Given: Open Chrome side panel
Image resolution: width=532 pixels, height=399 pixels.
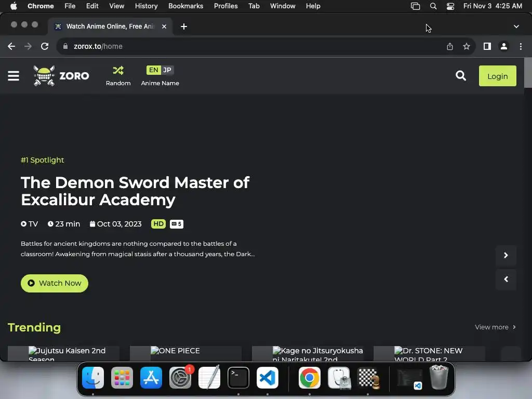Looking at the screenshot, I should pos(487,46).
